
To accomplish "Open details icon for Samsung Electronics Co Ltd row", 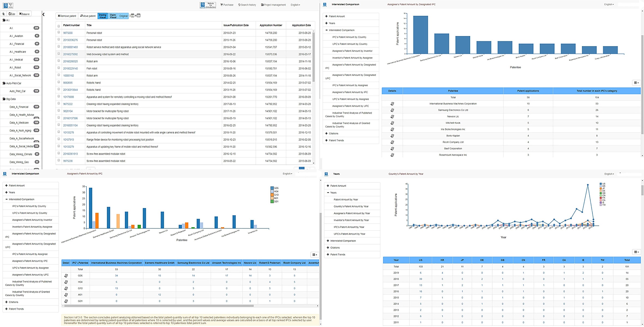I will (392, 110).
